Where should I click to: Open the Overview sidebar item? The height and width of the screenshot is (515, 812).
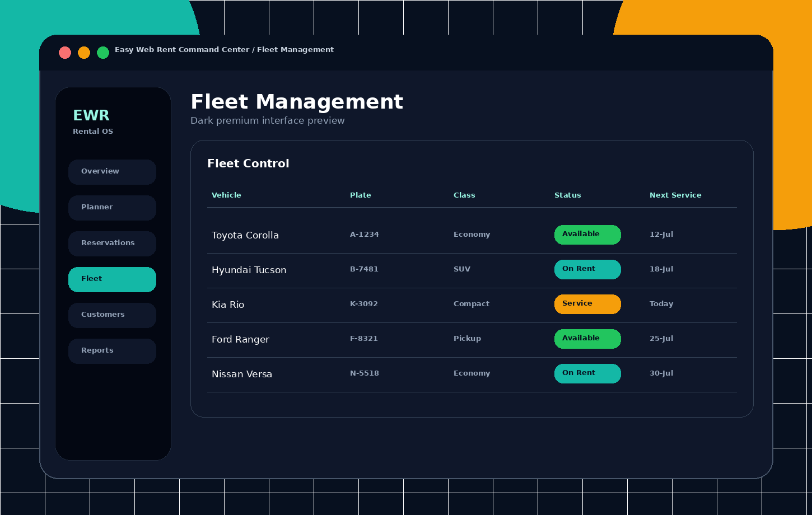(x=112, y=172)
